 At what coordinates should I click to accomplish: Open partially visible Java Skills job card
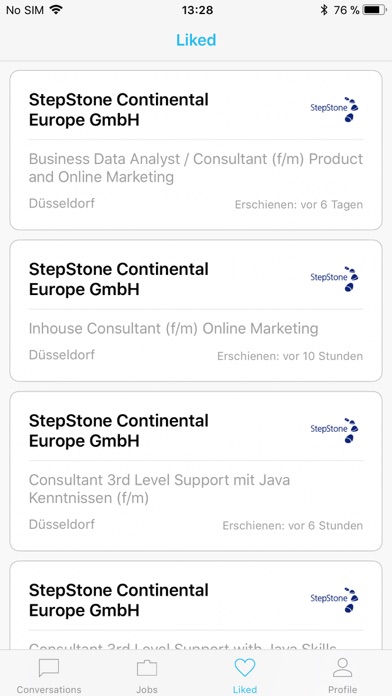[196, 606]
